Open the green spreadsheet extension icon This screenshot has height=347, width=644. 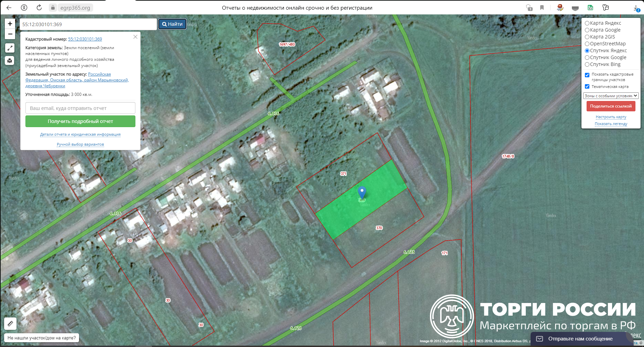click(590, 8)
